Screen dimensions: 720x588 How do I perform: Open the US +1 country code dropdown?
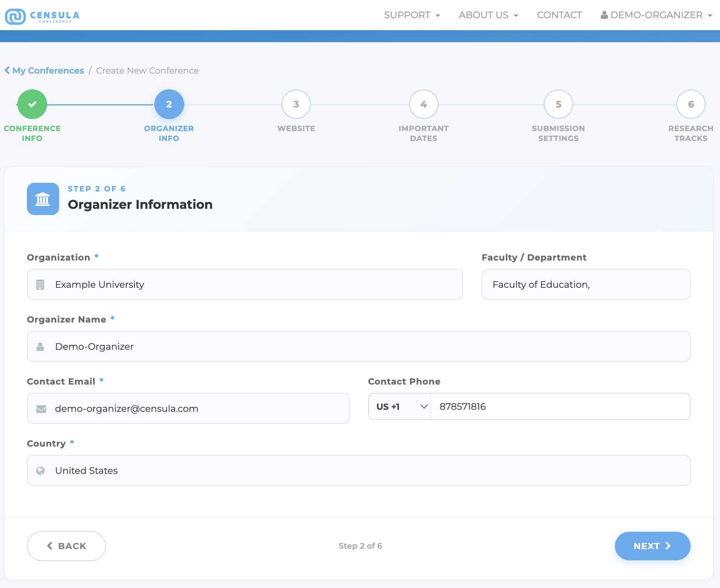point(400,406)
